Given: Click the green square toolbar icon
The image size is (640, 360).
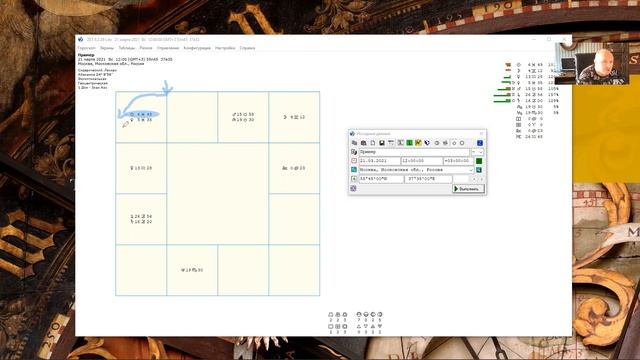Looking at the screenshot, I should [409, 143].
